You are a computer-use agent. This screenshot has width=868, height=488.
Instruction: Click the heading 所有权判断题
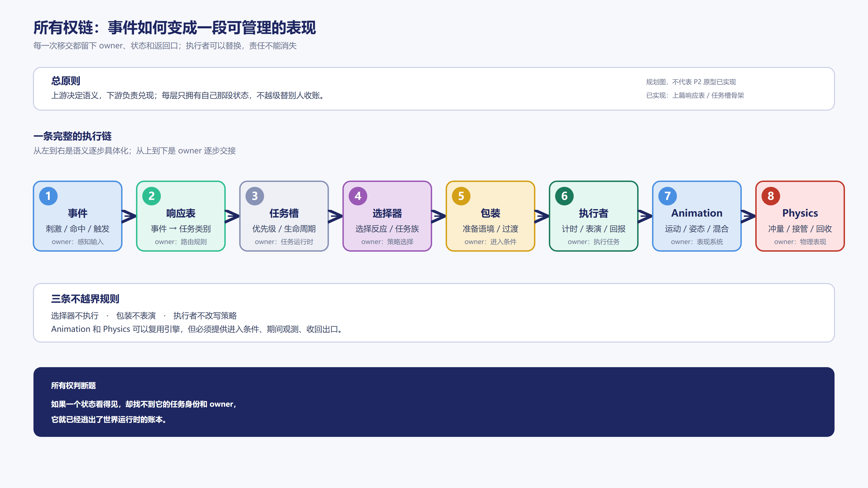73,386
